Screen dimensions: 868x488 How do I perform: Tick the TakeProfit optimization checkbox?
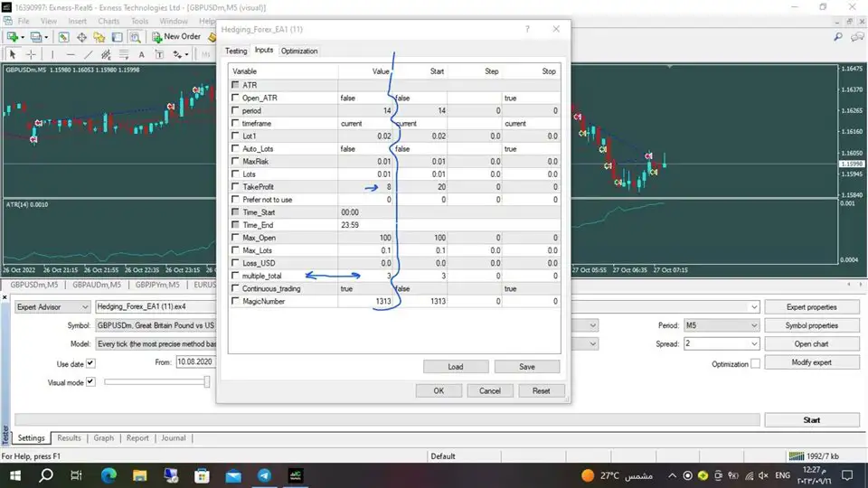[236, 187]
